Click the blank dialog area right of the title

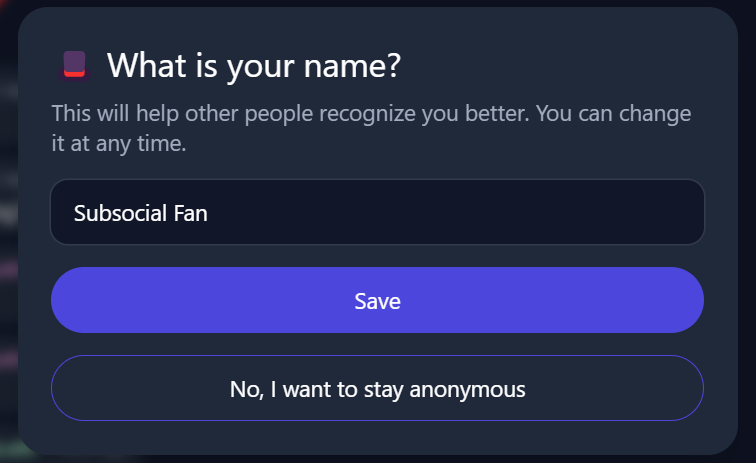tap(570, 66)
